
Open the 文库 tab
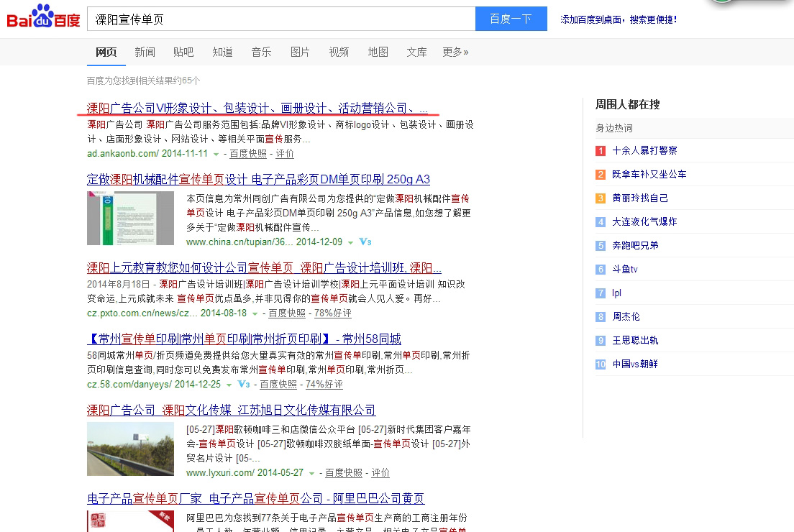pyautogui.click(x=416, y=52)
